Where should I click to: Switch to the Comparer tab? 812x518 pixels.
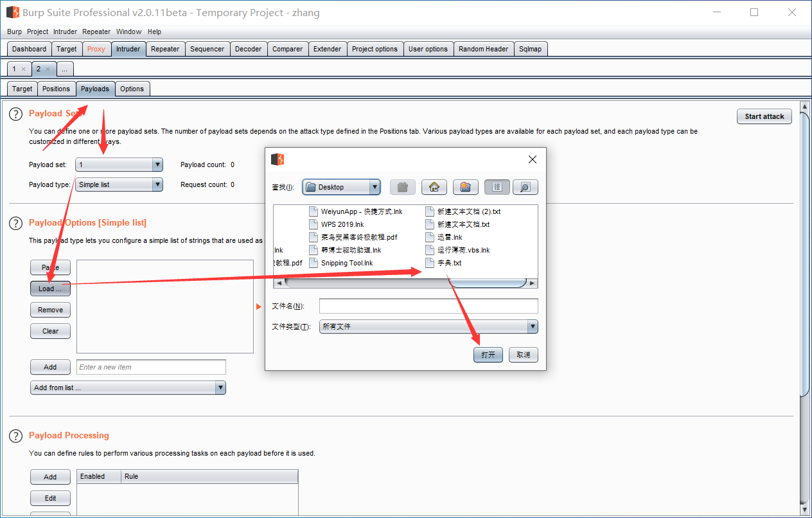tap(288, 49)
